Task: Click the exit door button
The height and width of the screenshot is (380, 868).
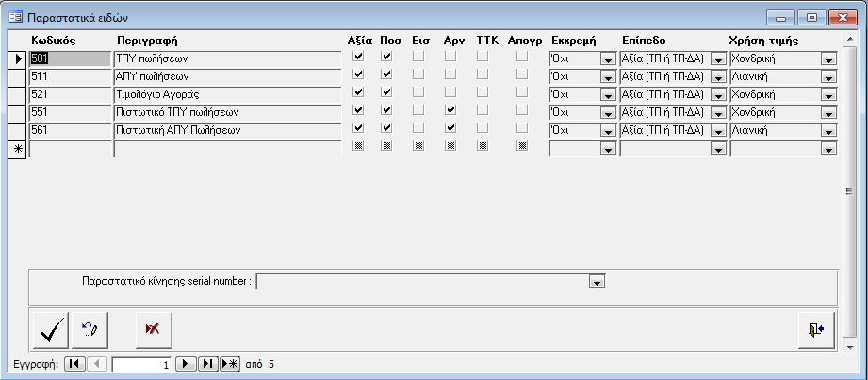Action: [815, 328]
